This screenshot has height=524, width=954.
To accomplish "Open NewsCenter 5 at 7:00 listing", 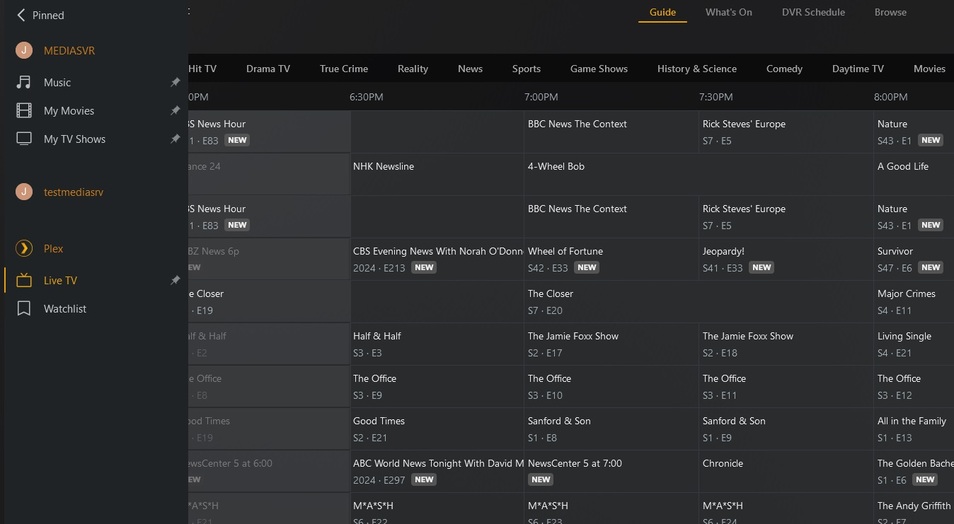I will tap(611, 471).
